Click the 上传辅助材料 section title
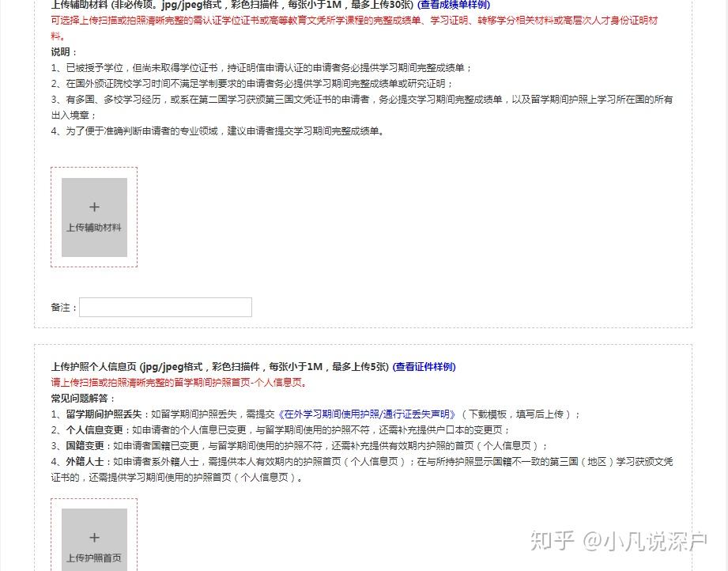 coord(232,5)
